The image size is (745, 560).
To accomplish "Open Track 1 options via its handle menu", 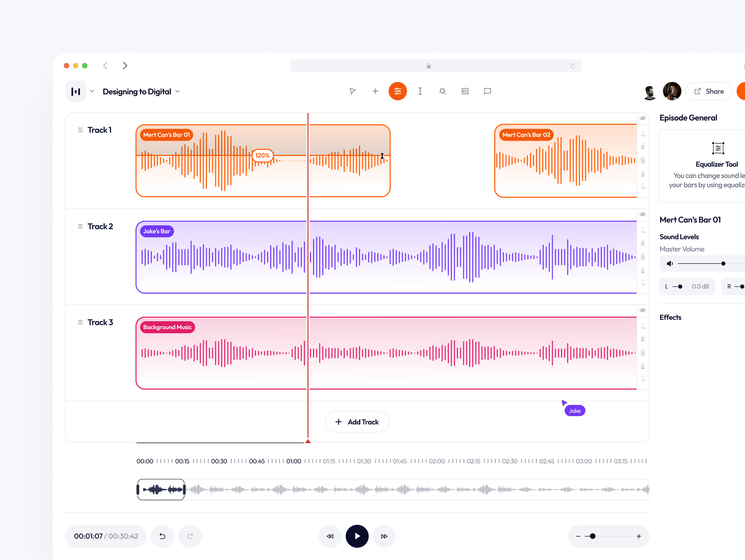I will [x=80, y=130].
